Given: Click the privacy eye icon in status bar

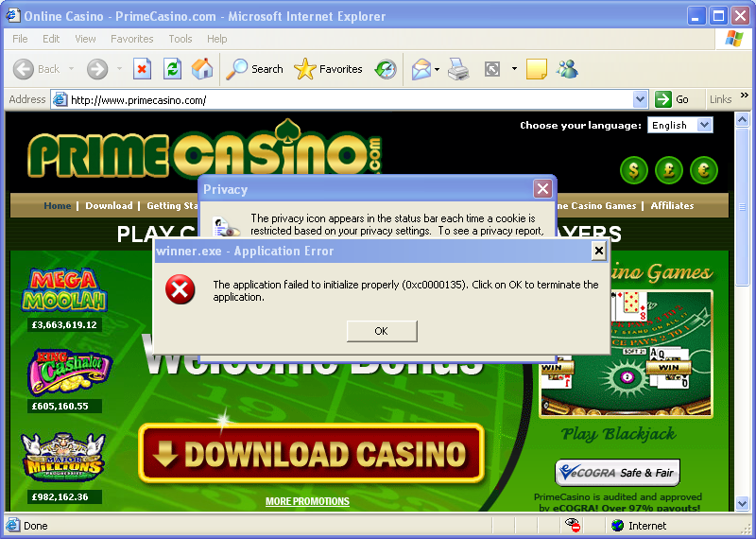Looking at the screenshot, I should coord(573,525).
